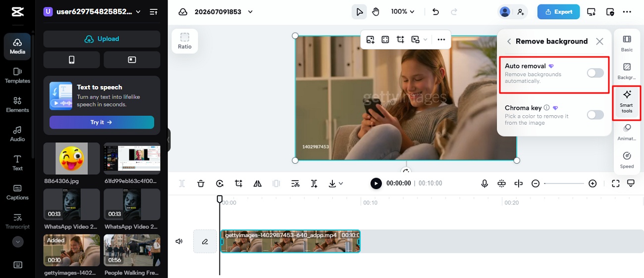
Task: Click the screen record icon button
Action: click(x=132, y=60)
